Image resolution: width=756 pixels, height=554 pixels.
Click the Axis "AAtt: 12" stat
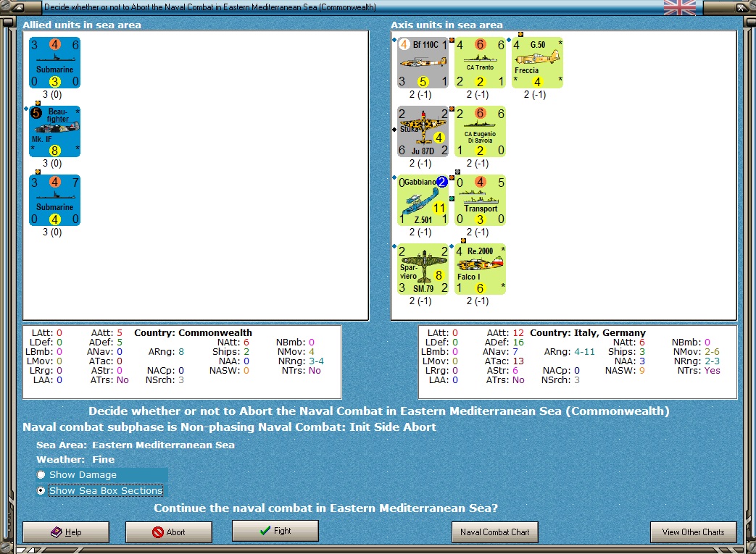pyautogui.click(x=505, y=333)
